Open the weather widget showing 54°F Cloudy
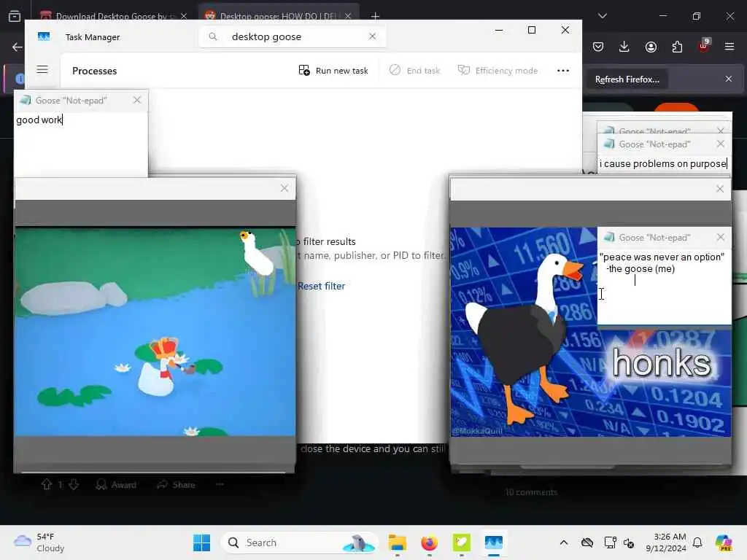The image size is (747, 560). point(39,542)
